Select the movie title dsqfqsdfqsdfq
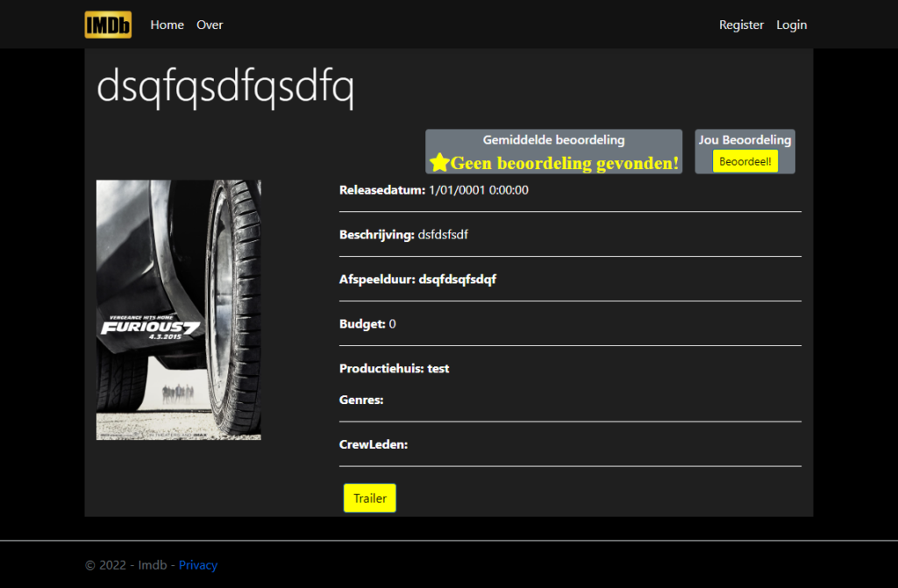This screenshot has height=588, width=898. tap(225, 87)
